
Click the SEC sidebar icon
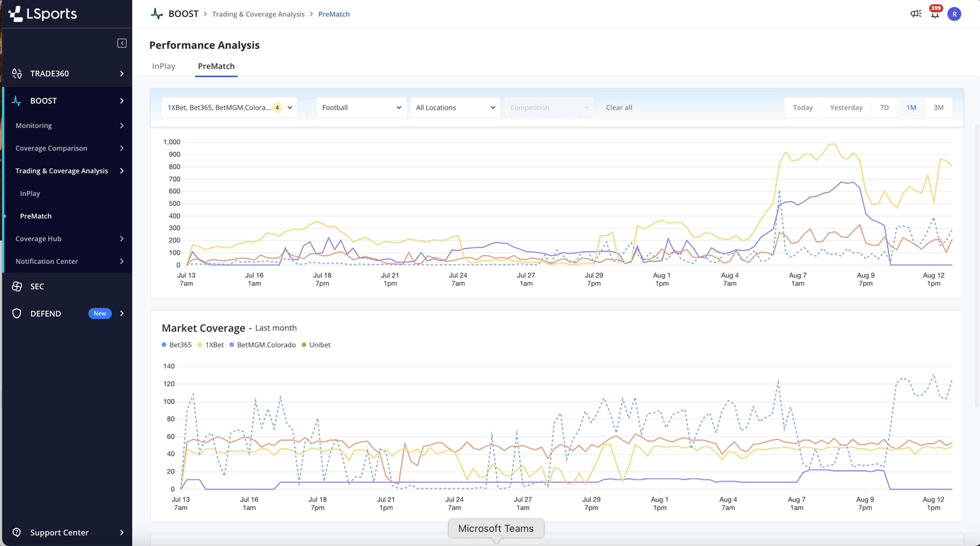coord(17,286)
